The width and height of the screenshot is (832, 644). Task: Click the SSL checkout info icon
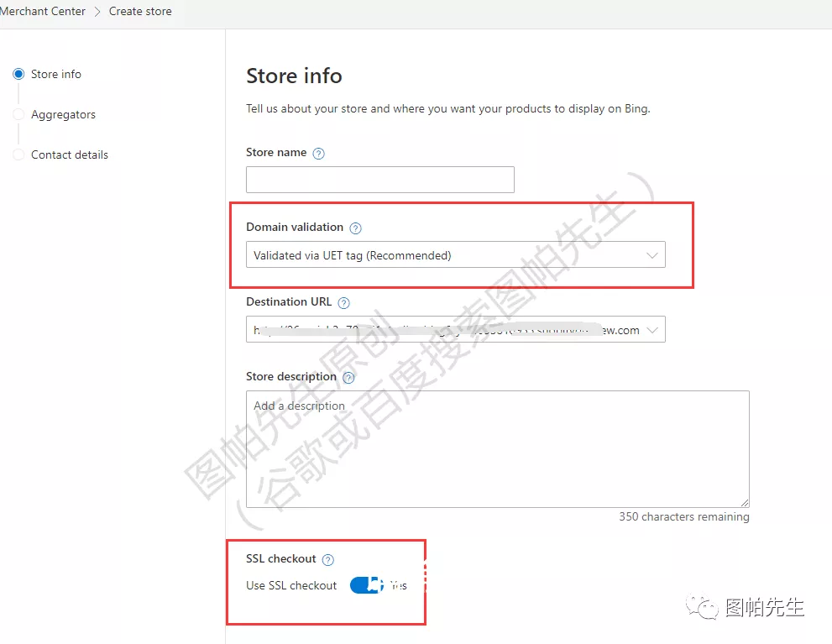point(328,560)
